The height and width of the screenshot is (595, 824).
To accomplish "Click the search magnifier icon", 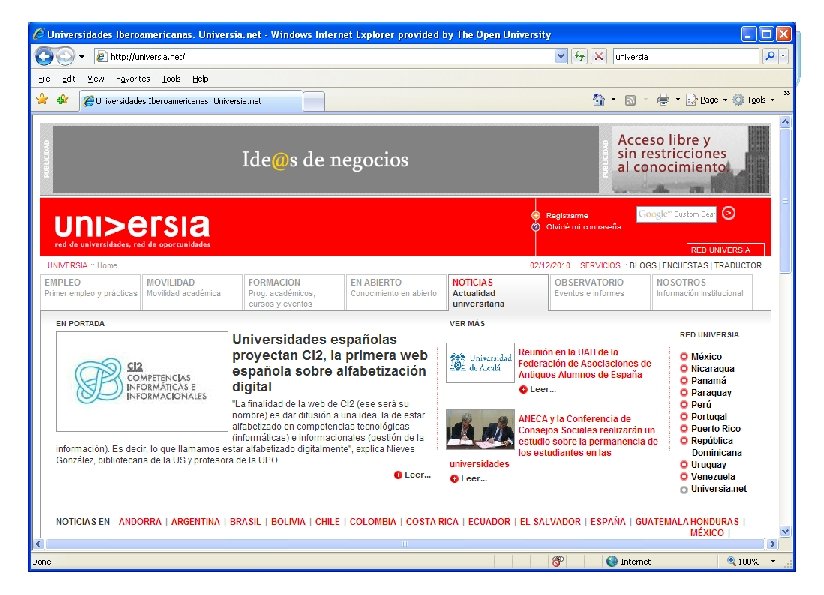I will click(x=770, y=56).
